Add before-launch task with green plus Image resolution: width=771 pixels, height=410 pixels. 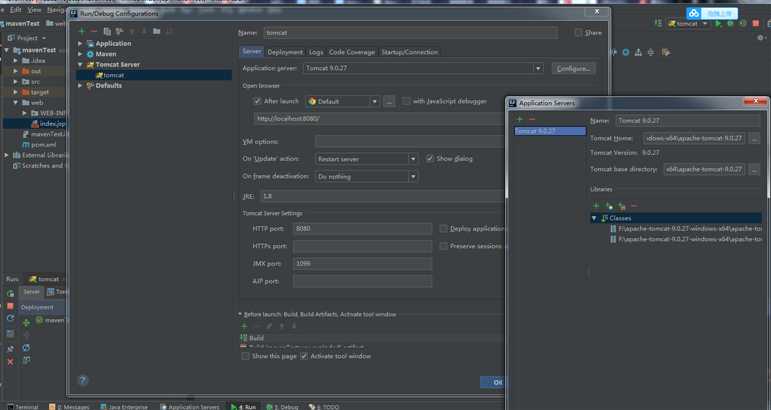244,326
